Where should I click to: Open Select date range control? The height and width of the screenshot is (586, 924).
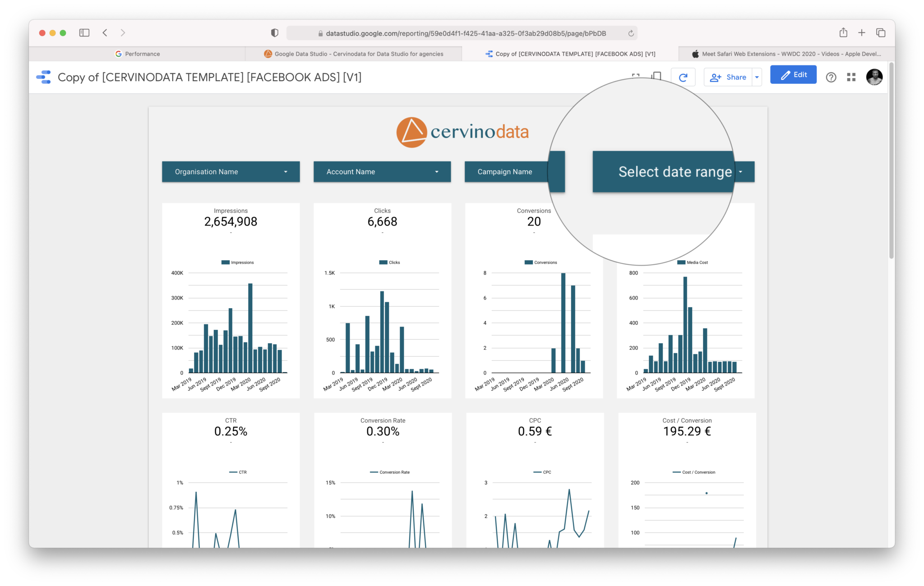(x=673, y=172)
